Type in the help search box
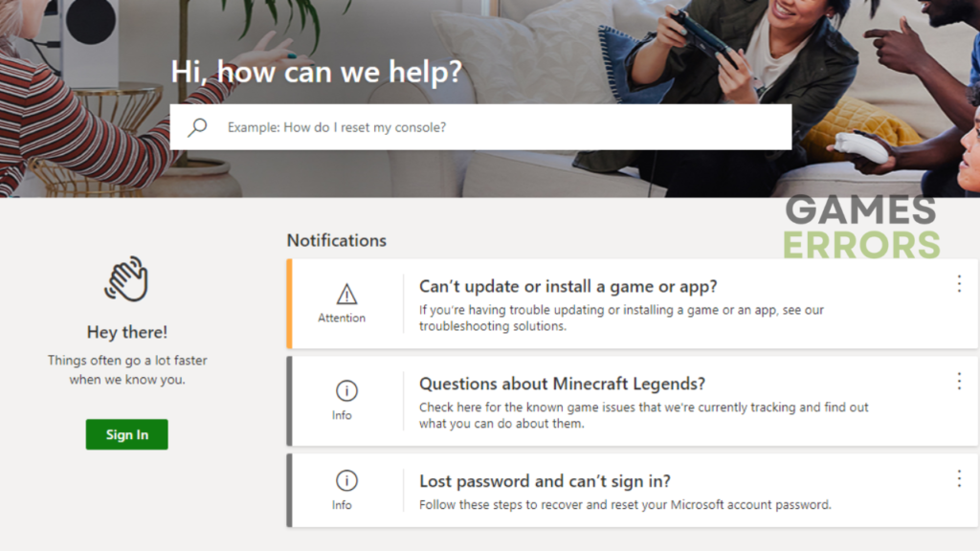This screenshot has height=551, width=980. pos(498,127)
